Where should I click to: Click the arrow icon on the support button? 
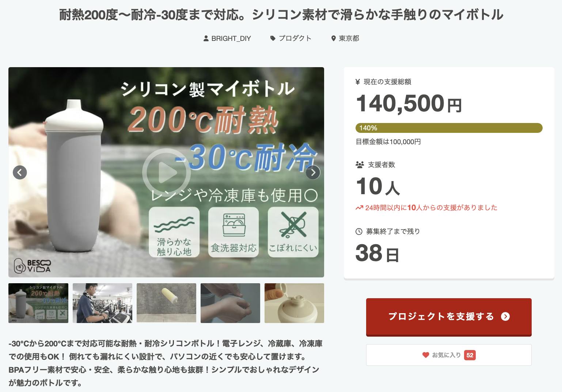tap(505, 316)
